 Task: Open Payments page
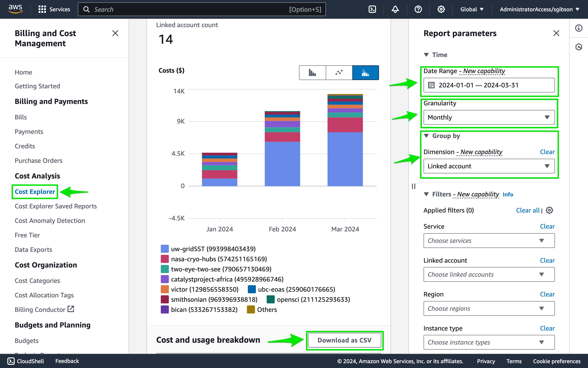pos(29,132)
